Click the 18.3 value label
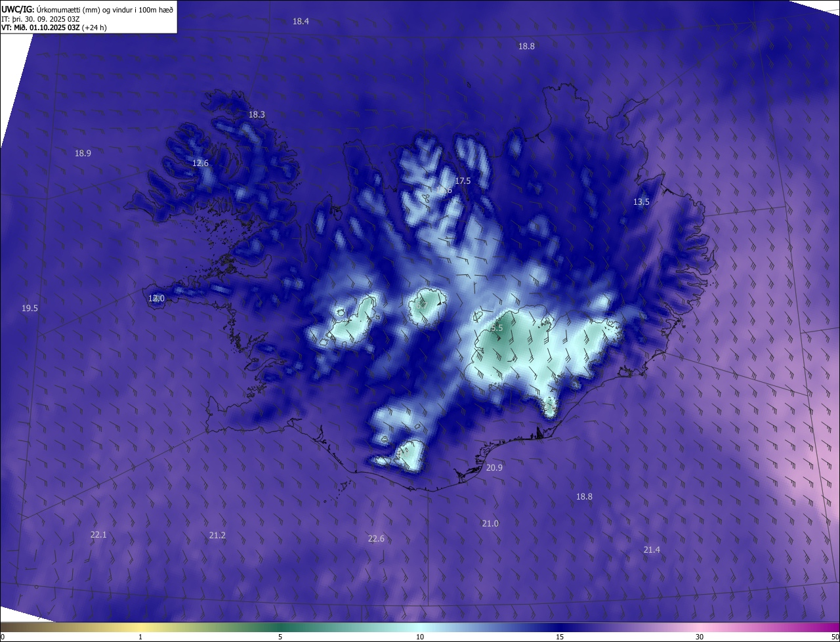 257,115
